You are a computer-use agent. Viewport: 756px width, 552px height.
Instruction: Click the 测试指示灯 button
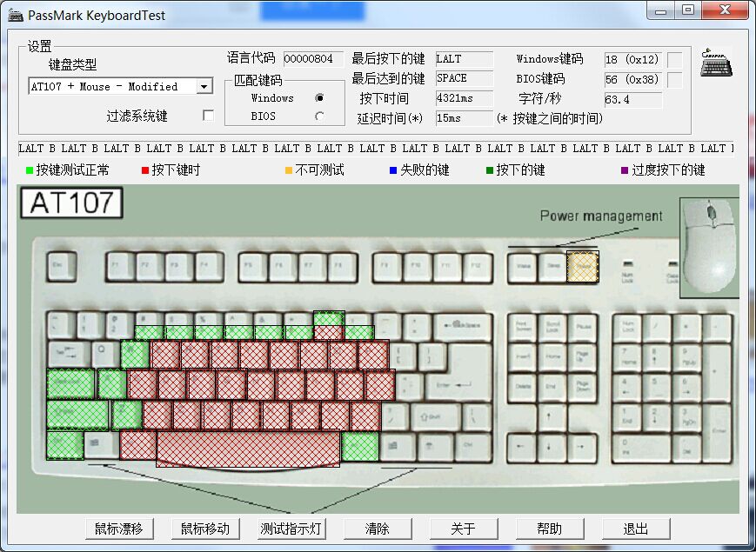(291, 529)
